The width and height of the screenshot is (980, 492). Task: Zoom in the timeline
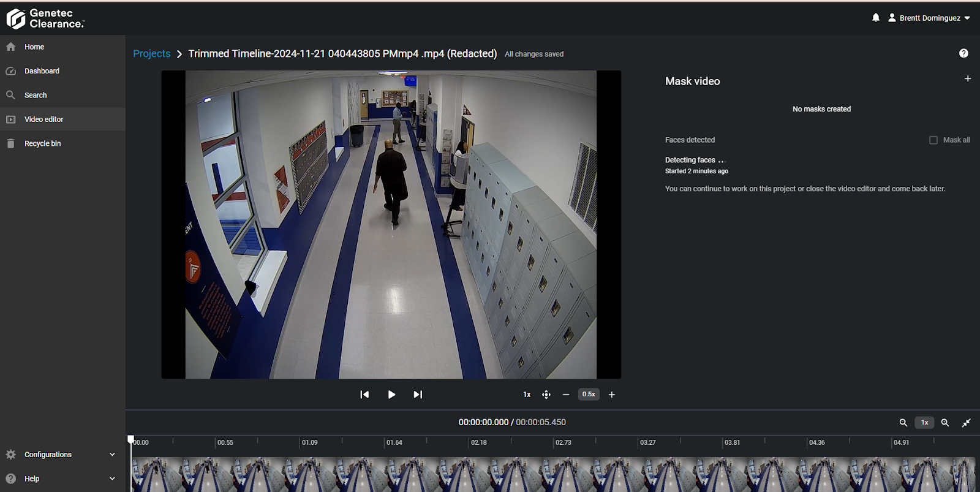tap(945, 423)
